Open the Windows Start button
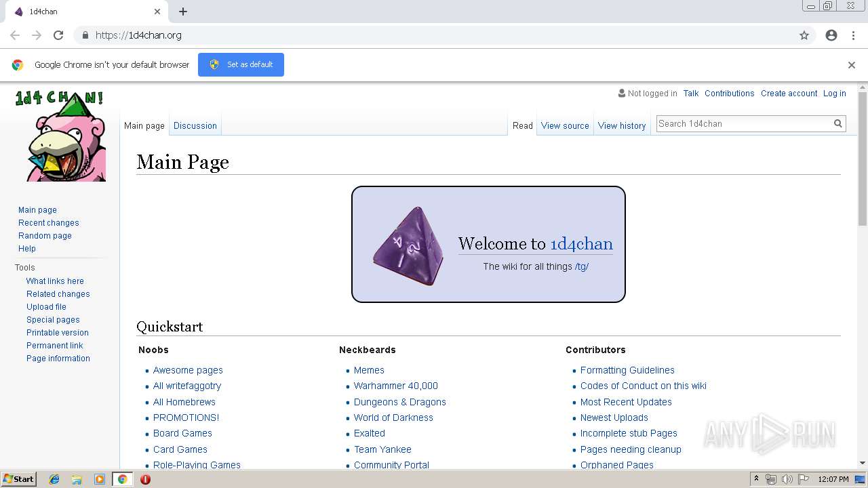 [x=19, y=479]
